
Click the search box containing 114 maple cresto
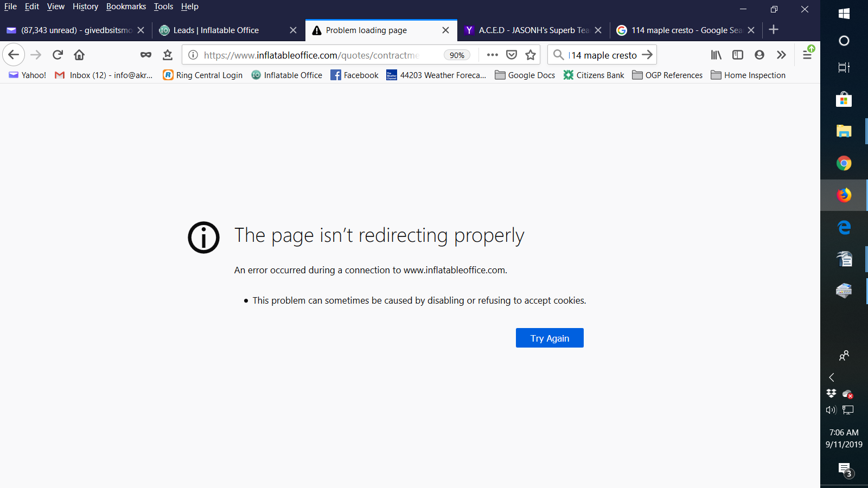[602, 55]
